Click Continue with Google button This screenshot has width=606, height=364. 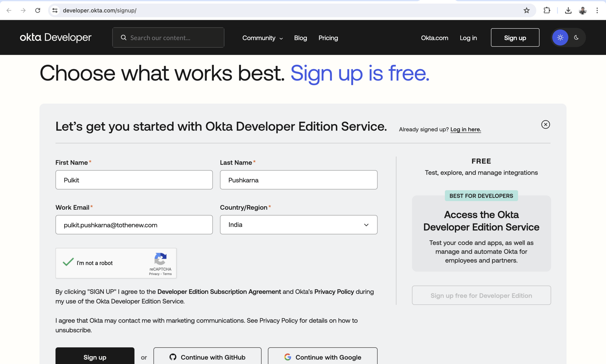click(x=322, y=357)
